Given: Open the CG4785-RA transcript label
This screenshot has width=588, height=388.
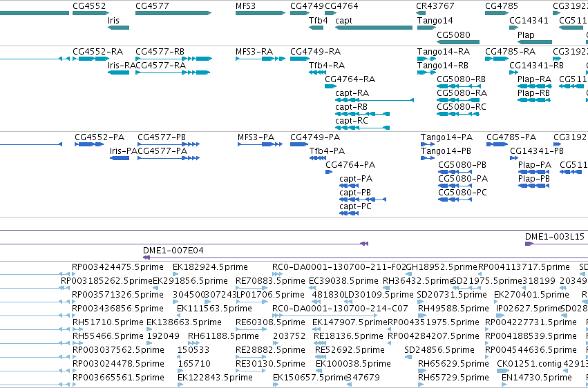Looking at the screenshot, I should [x=510, y=51].
